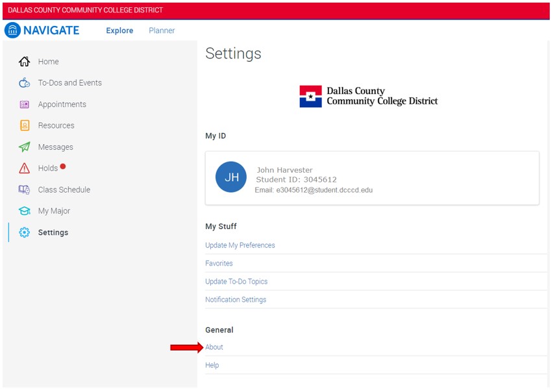Click the Holds warning triangle icon
The image size is (553, 392).
25,169
